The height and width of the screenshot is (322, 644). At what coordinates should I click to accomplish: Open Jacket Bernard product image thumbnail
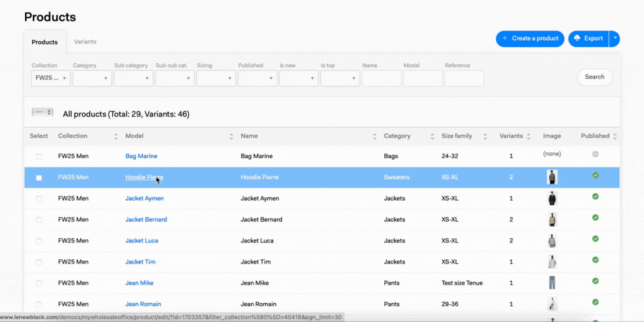click(552, 219)
